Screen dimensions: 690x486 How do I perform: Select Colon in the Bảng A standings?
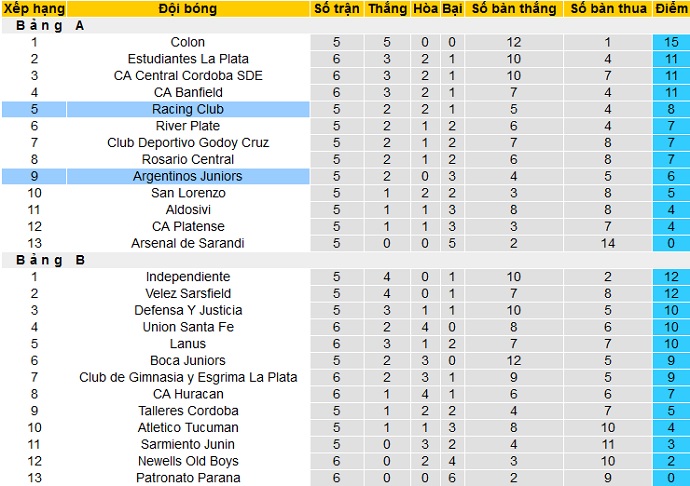[188, 42]
